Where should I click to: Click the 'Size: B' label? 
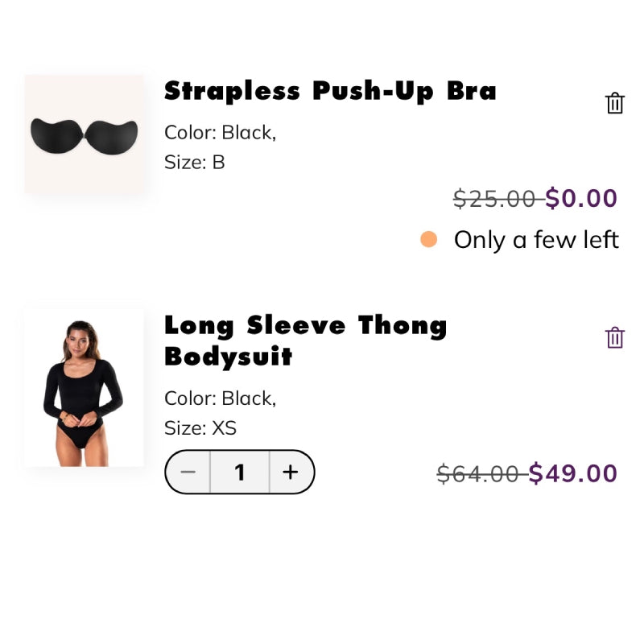195,162
